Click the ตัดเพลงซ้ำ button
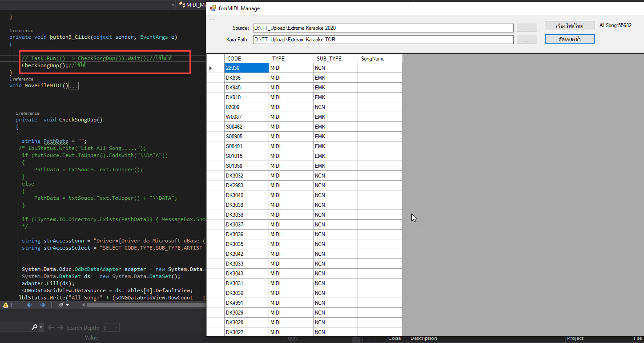The width and height of the screenshot is (644, 343). tap(569, 39)
